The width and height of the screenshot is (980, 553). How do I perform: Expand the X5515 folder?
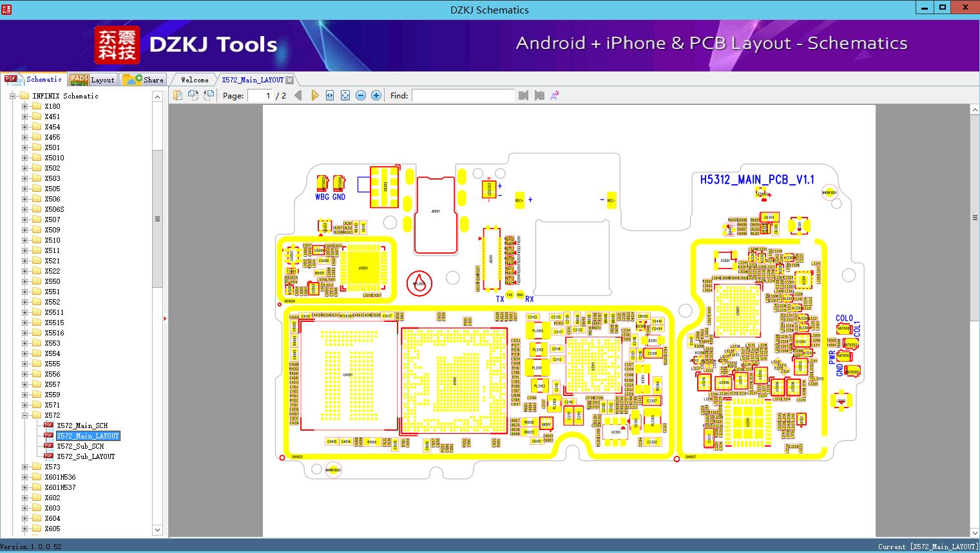click(25, 323)
